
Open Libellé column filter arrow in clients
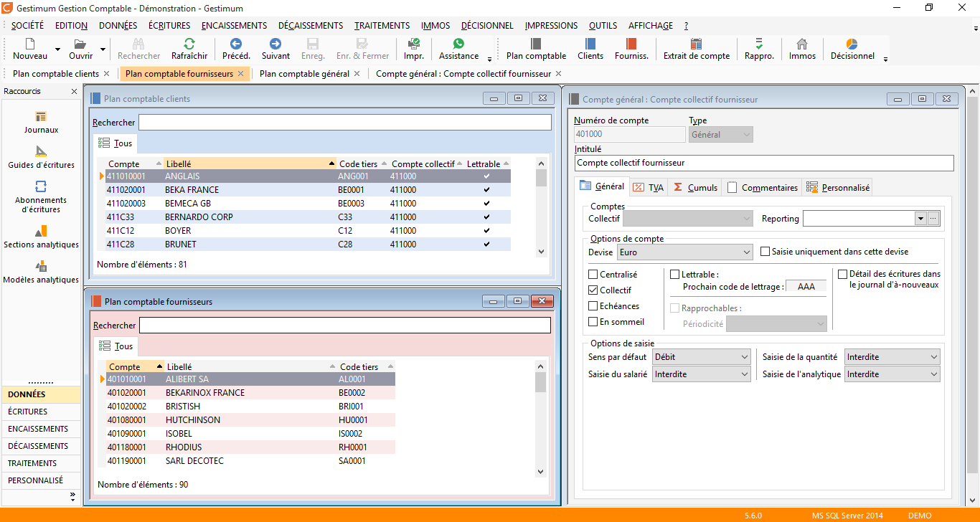pos(331,164)
